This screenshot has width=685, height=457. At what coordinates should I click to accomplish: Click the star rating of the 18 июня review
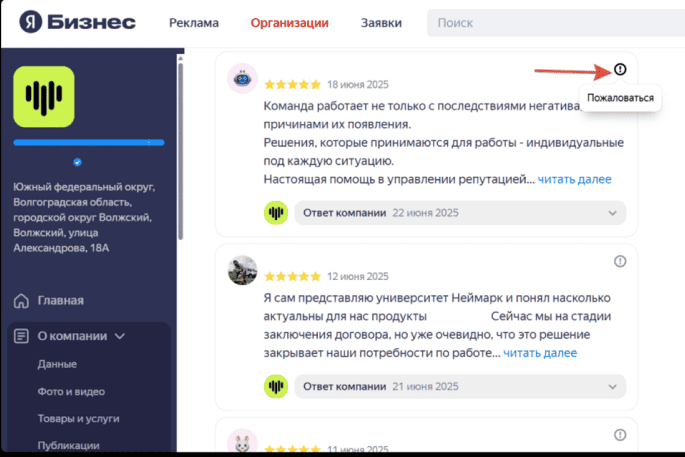(292, 84)
